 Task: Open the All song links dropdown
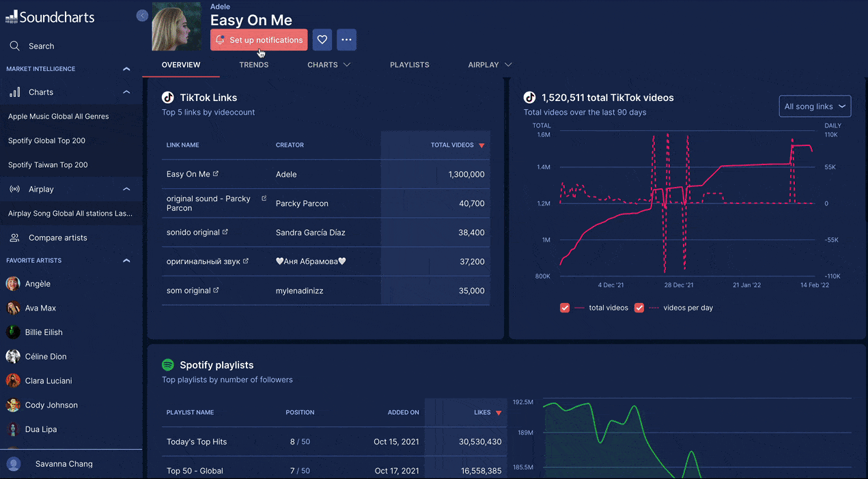click(815, 106)
